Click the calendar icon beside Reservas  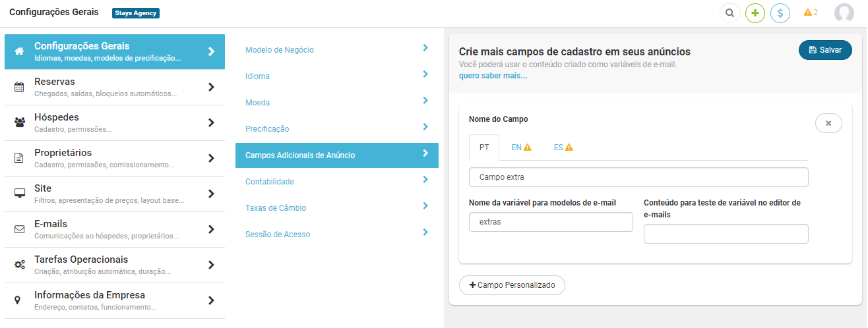coord(19,87)
